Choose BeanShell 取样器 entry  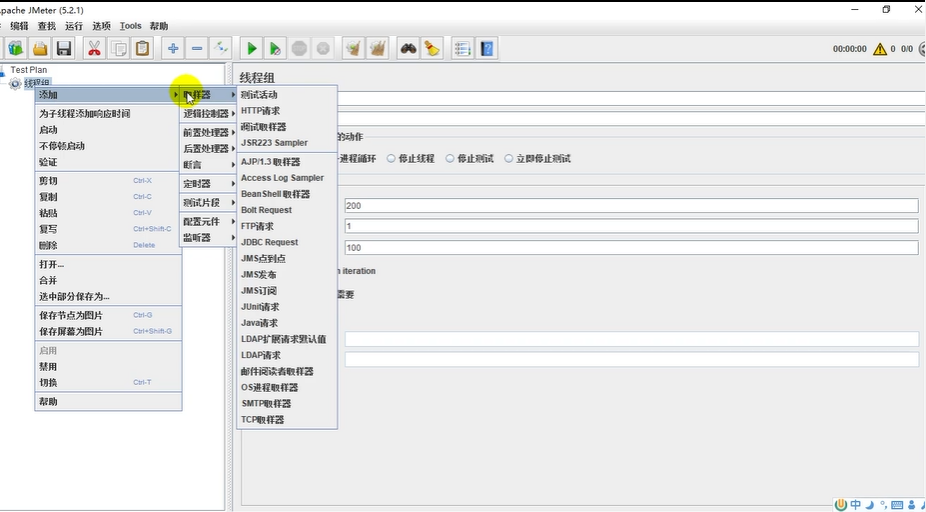287,194
